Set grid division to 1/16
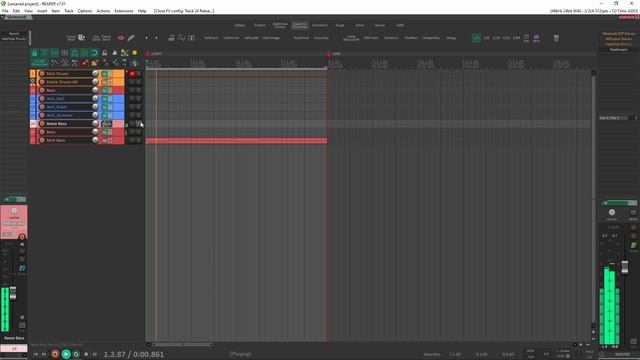640x360 pixels. (496, 38)
